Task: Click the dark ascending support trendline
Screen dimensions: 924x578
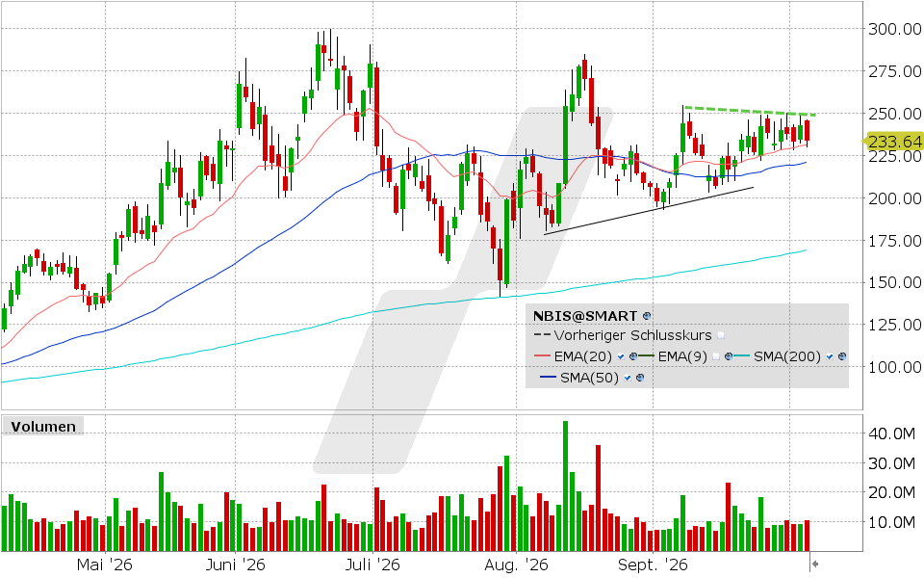Action: [x=648, y=211]
